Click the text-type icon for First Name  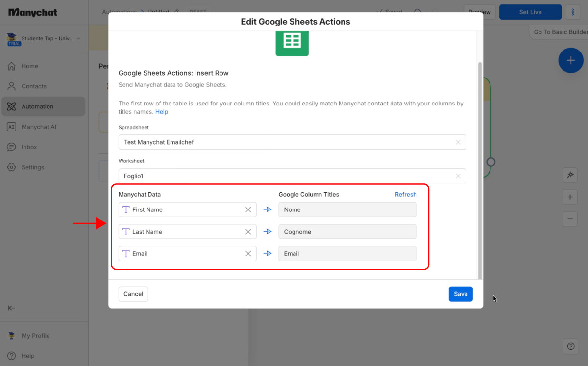(x=126, y=209)
